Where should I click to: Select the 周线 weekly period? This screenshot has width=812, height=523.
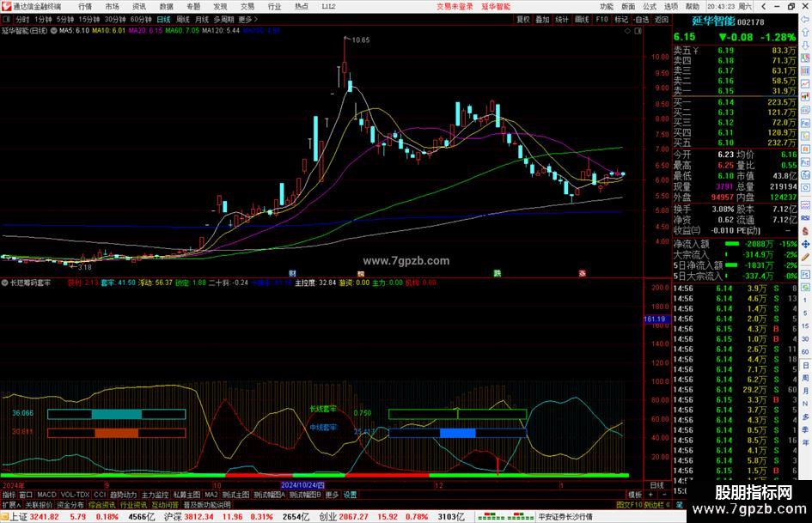[183, 20]
